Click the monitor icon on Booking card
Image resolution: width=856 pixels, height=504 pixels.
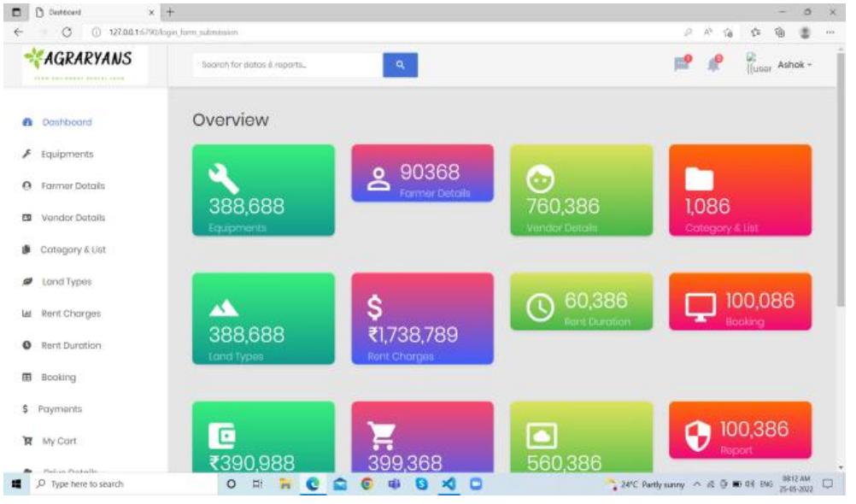[x=701, y=308]
